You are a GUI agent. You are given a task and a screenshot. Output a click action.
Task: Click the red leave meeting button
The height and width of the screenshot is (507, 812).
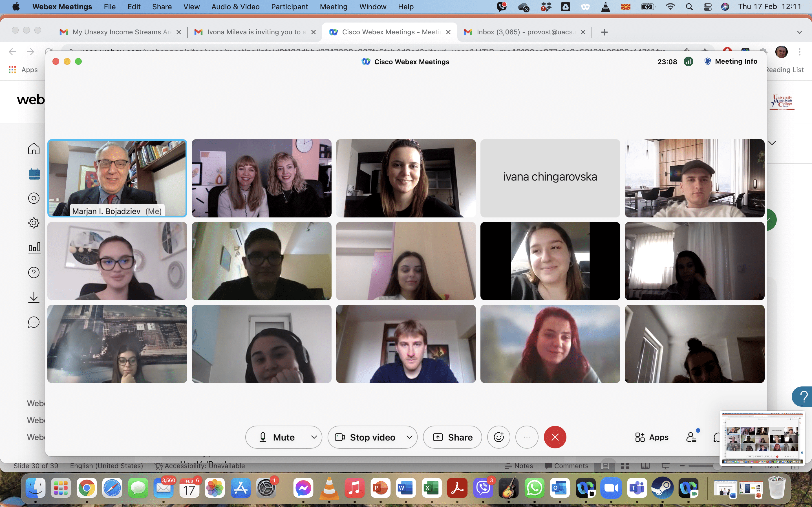[x=555, y=437]
